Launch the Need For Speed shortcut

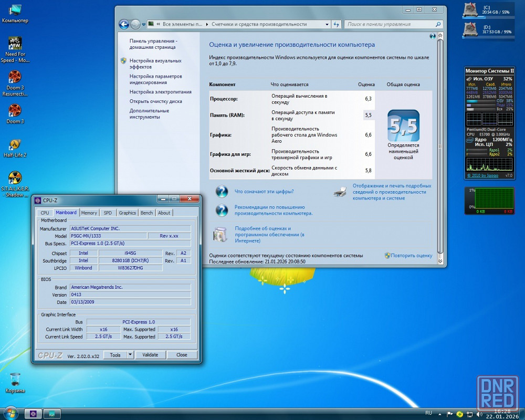pyautogui.click(x=15, y=44)
